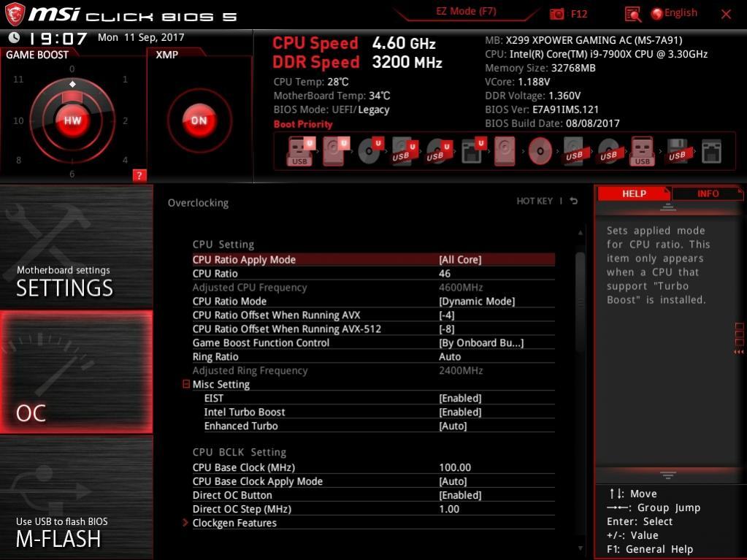Exit BIOS with the red X icon

coord(726,15)
